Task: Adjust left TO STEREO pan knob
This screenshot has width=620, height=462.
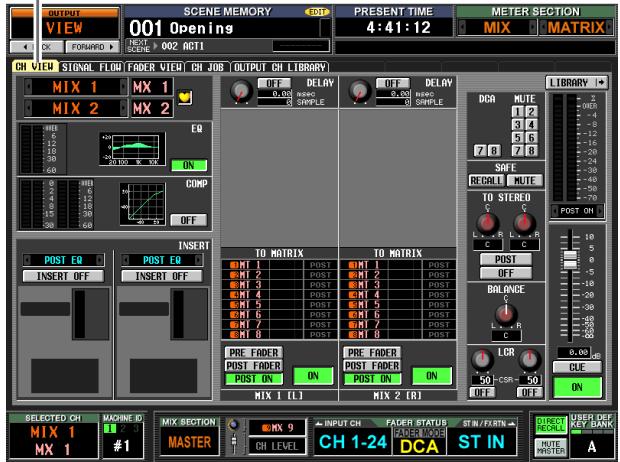Action: pyautogui.click(x=487, y=223)
